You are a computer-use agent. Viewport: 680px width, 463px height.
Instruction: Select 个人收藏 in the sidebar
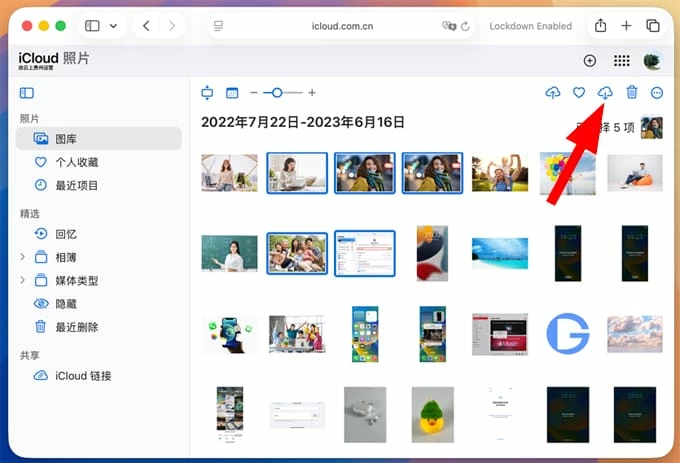(x=76, y=162)
